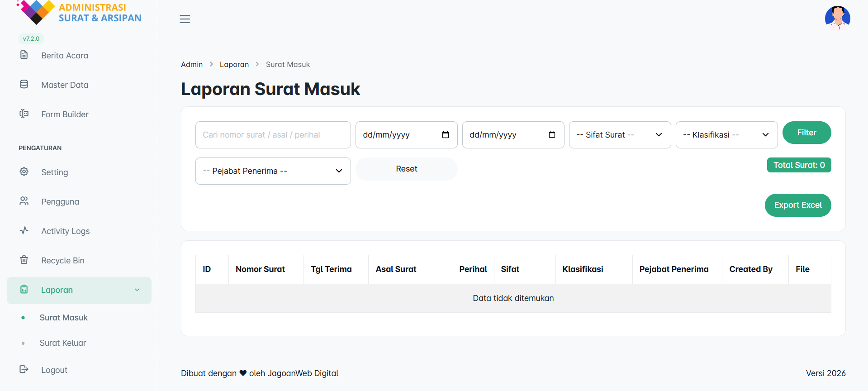This screenshot has height=391, width=868.
Task: Open calendar picker of second date field
Action: coord(552,135)
